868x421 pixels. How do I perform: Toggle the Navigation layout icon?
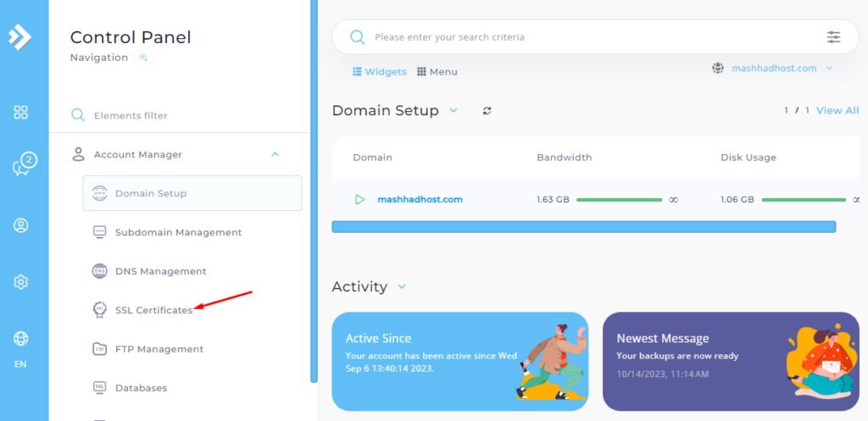(x=144, y=58)
